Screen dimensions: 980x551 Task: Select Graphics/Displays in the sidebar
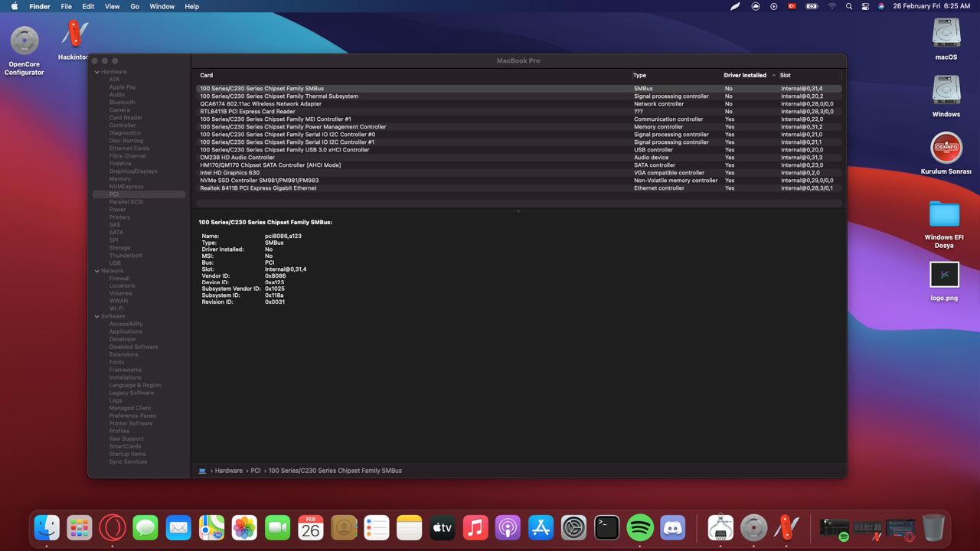pyautogui.click(x=132, y=171)
